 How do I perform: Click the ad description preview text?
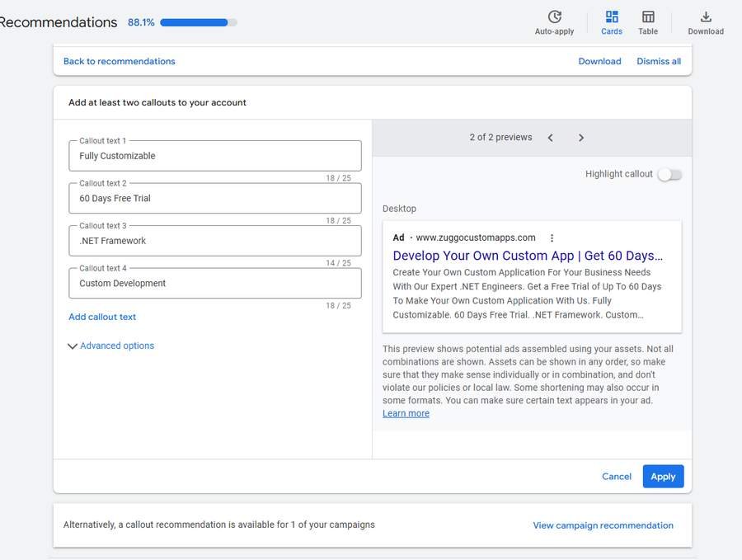(527, 294)
